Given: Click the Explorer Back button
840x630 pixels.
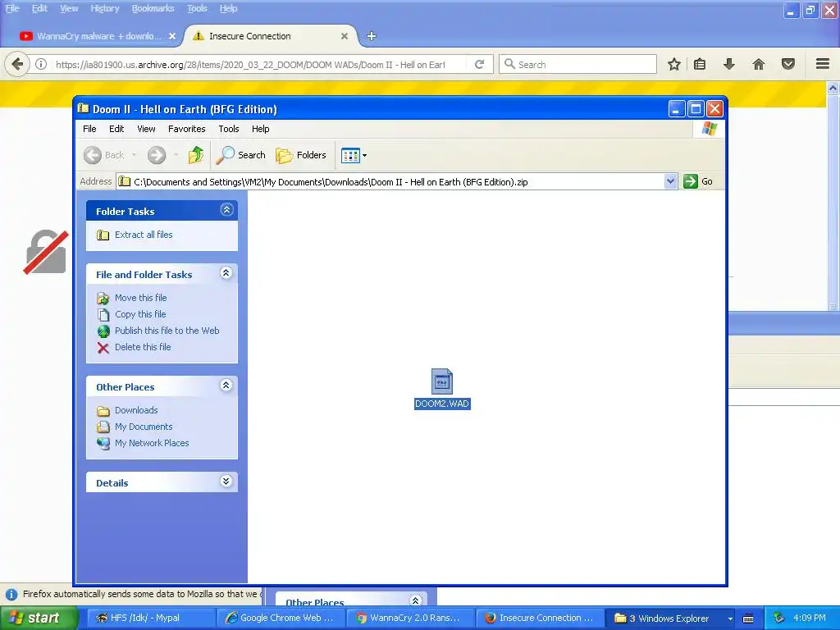Looking at the screenshot, I should point(104,155).
